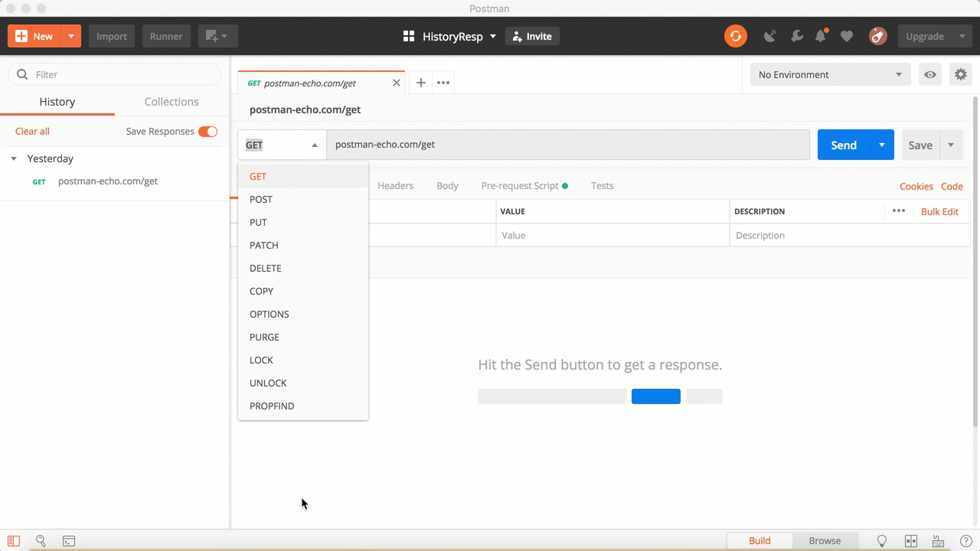Open help question mark icon
The image size is (980, 551).
[x=966, y=541]
